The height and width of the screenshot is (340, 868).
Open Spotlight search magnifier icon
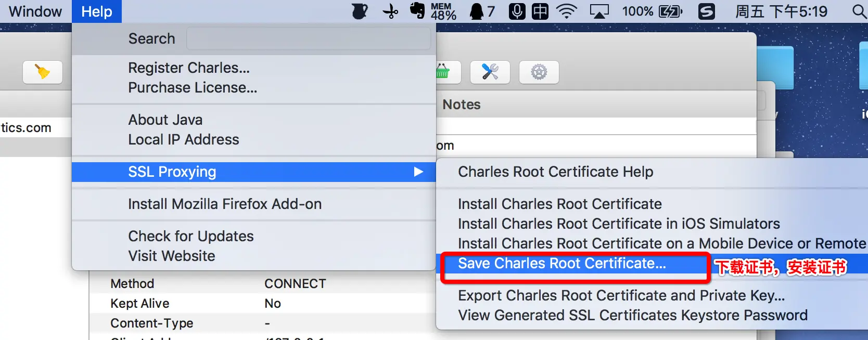859,11
